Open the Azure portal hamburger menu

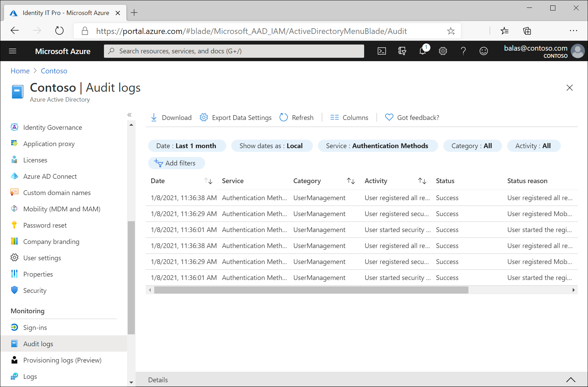[x=13, y=51]
